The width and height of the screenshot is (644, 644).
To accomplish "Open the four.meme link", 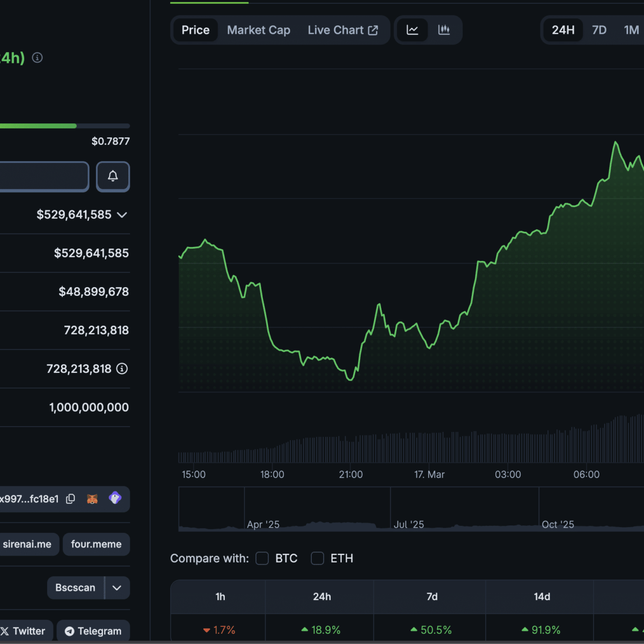I will tap(96, 544).
